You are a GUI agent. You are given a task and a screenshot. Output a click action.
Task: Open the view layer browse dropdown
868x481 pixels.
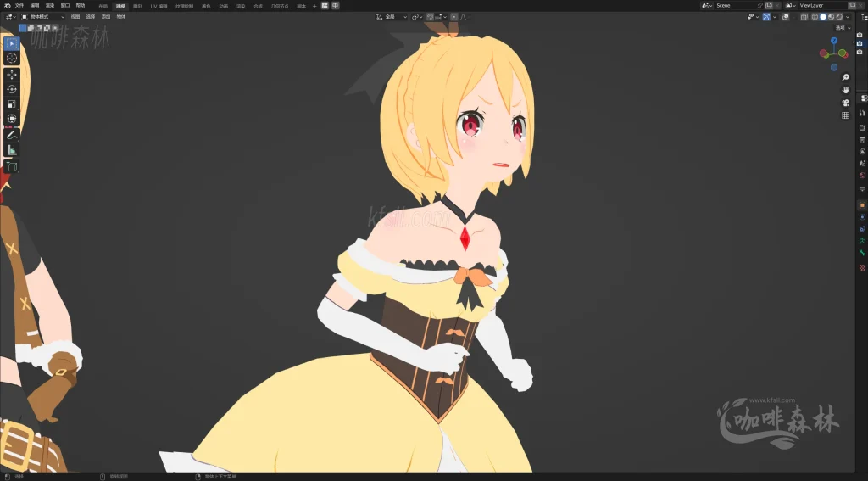point(791,6)
